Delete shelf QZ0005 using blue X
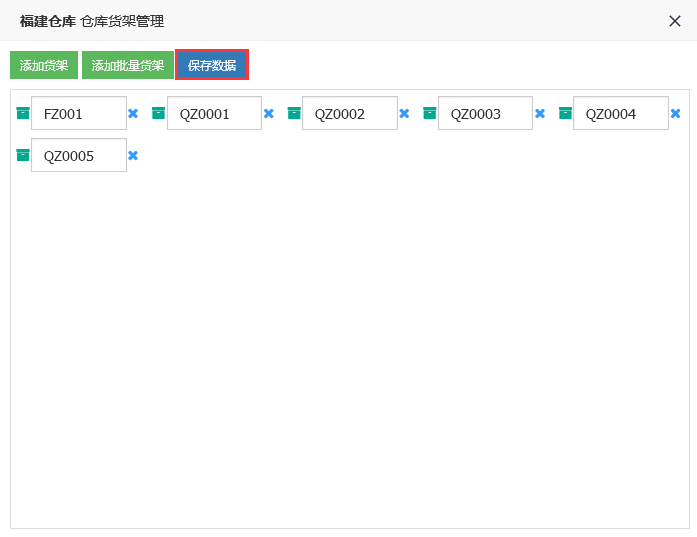The height and width of the screenshot is (537, 697). pyautogui.click(x=133, y=156)
